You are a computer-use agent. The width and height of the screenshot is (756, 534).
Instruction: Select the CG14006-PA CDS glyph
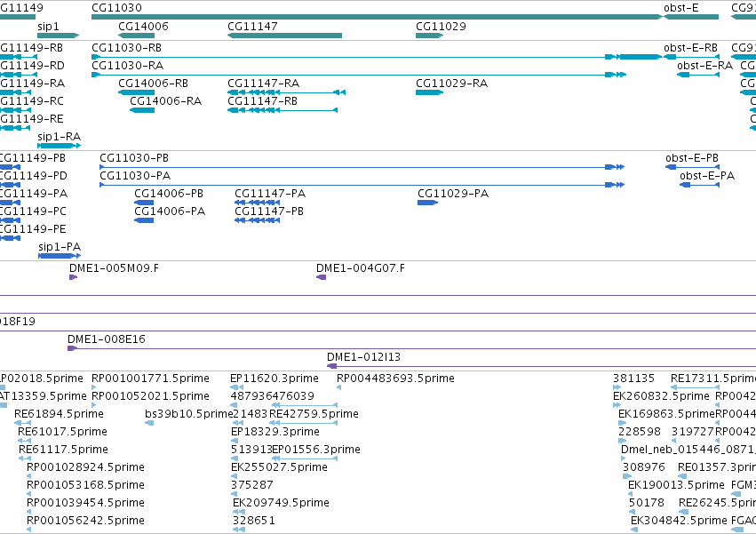point(144,220)
